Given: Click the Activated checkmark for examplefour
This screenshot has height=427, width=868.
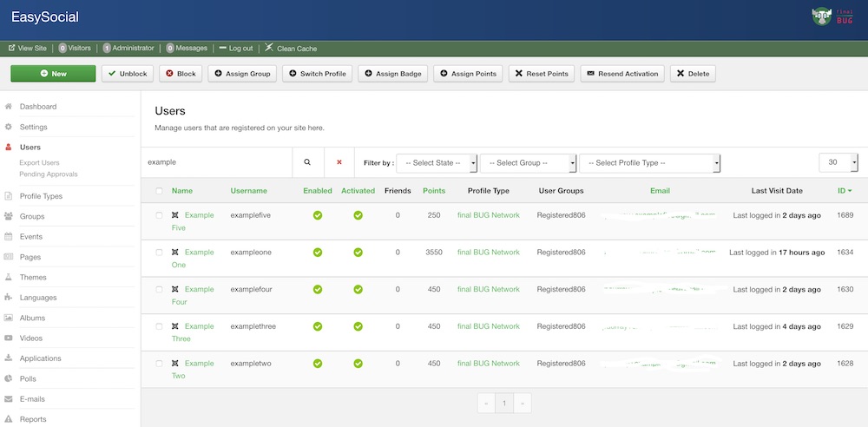Looking at the screenshot, I should [x=358, y=289].
